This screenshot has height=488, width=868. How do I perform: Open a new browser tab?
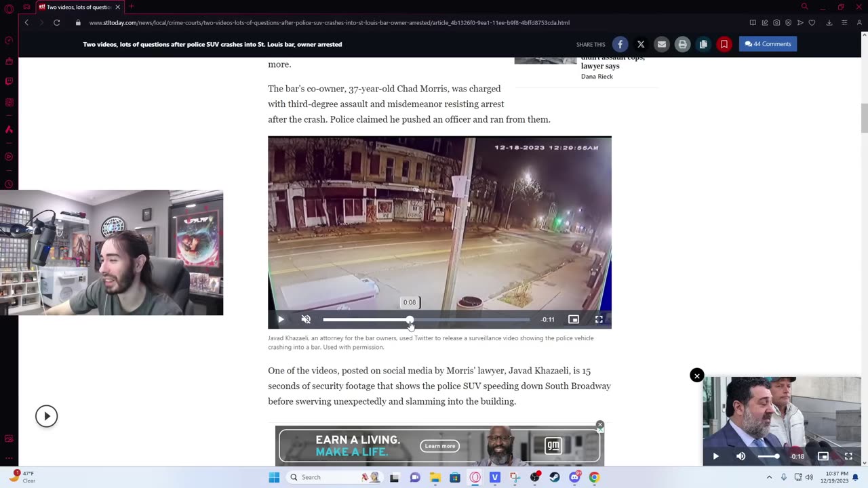pos(131,7)
